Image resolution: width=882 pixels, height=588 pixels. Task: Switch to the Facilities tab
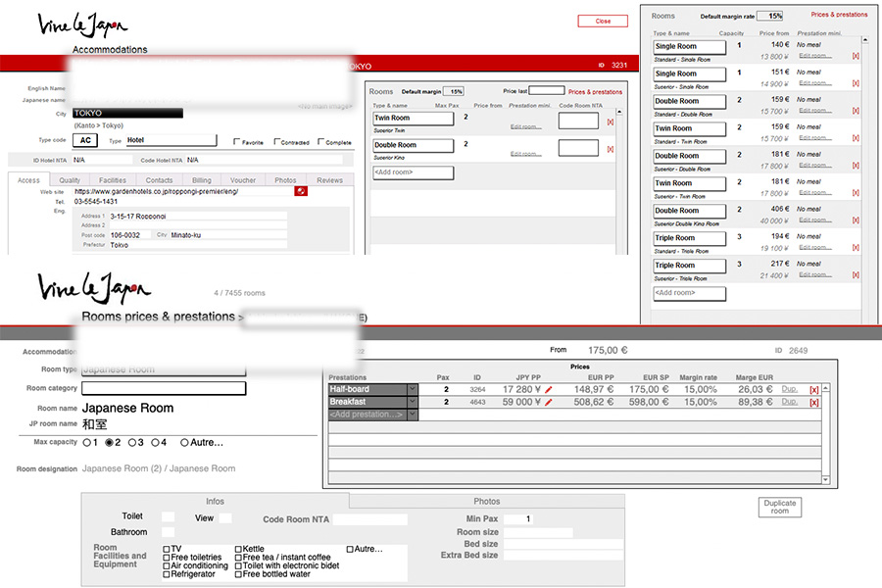click(113, 180)
